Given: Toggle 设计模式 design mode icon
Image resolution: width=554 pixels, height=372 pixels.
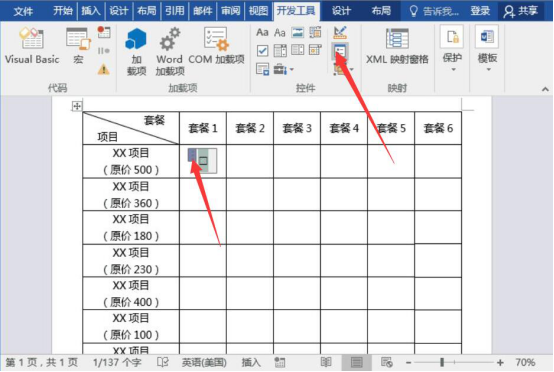Looking at the screenshot, I should click(x=340, y=33).
